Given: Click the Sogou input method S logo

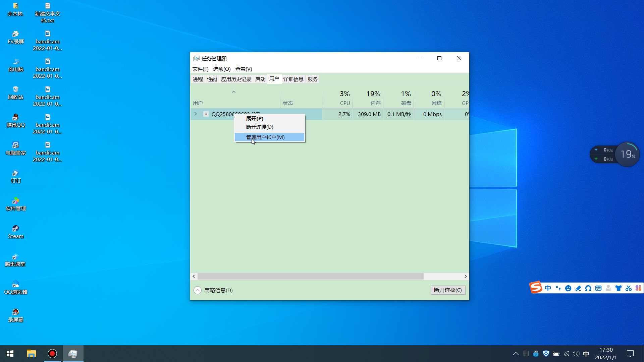Looking at the screenshot, I should 536,288.
